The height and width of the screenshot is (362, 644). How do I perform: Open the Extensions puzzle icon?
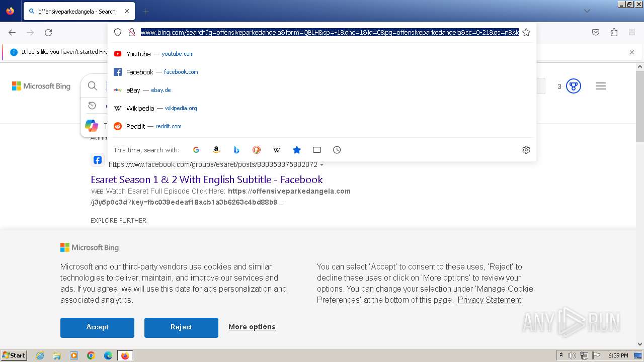pos(614,32)
